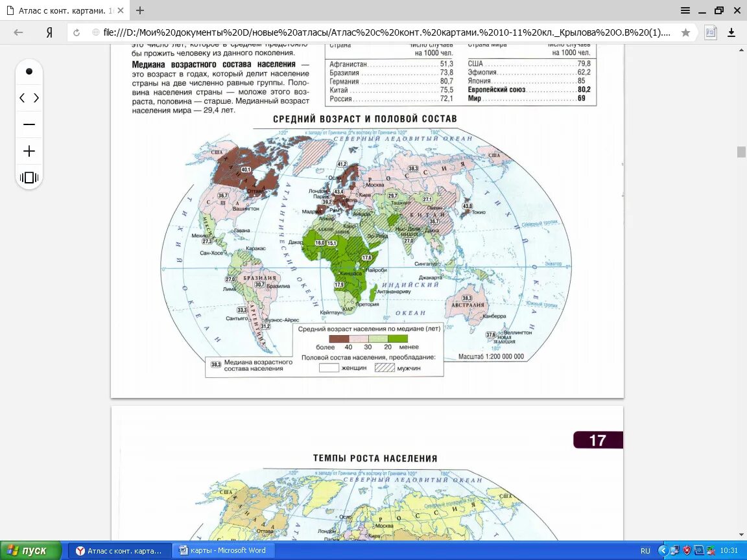Click the scrollbar up arrow
Image resolution: width=747 pixels, height=560 pixels.
741,49
